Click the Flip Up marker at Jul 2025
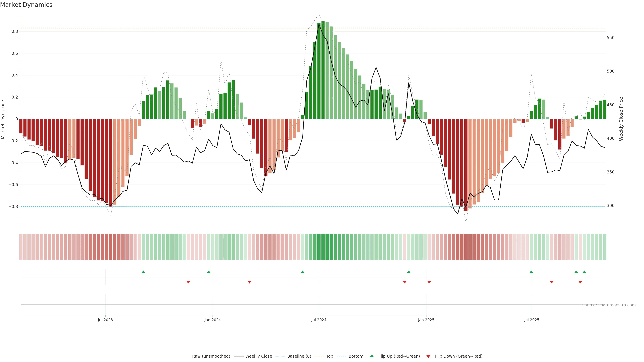Image resolution: width=644 pixels, height=362 pixels. (x=531, y=272)
